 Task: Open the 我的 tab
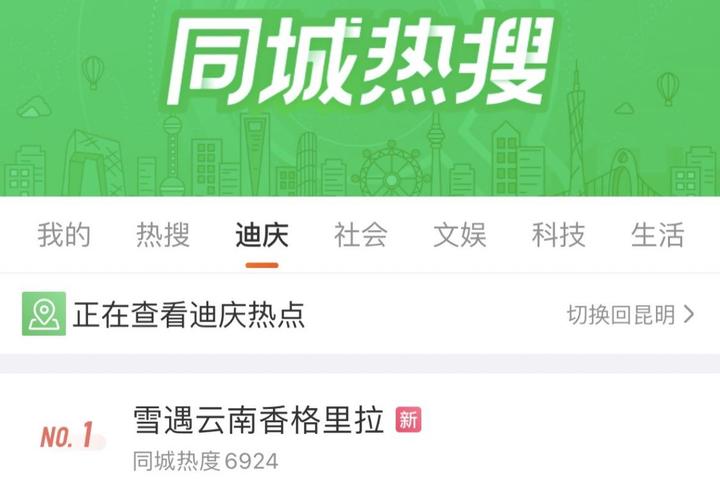(x=64, y=235)
